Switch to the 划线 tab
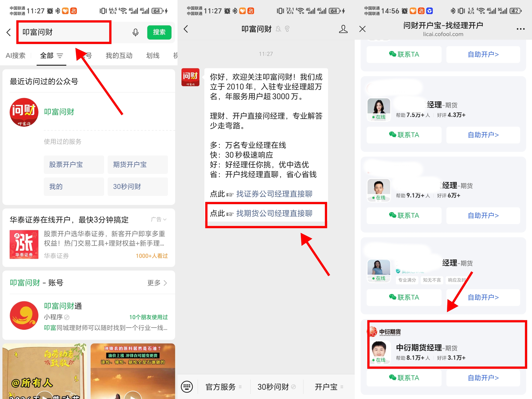 tap(153, 56)
